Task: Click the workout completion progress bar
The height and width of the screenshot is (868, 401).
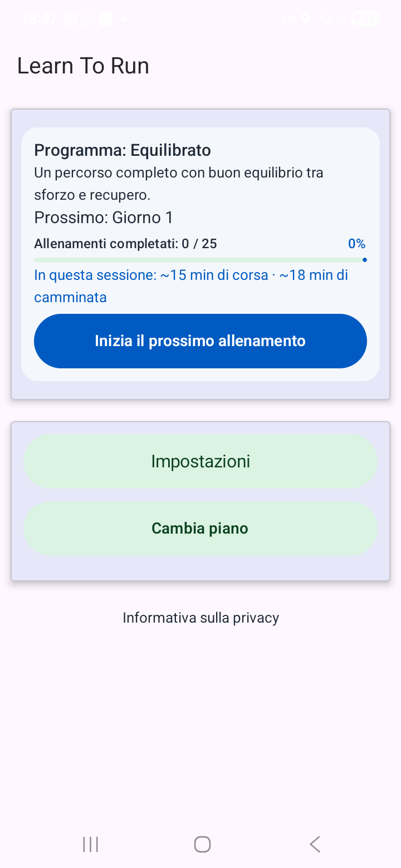Action: point(200,260)
